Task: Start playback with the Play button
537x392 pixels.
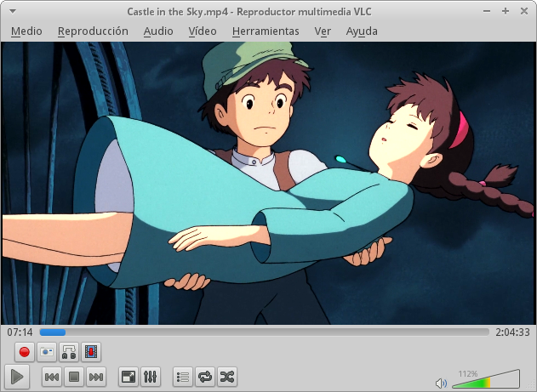Action: (17, 377)
